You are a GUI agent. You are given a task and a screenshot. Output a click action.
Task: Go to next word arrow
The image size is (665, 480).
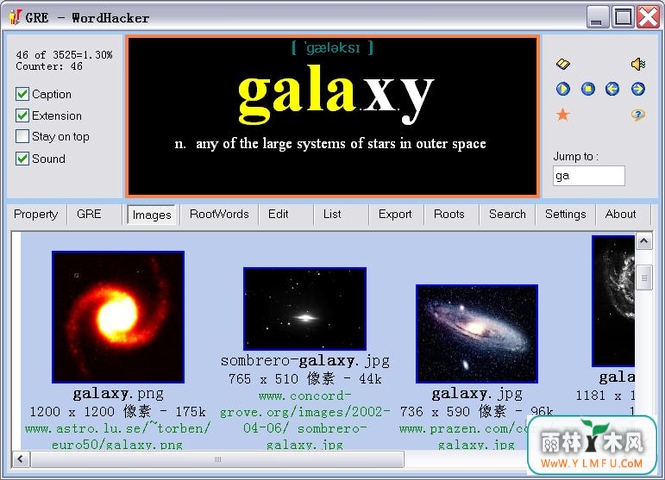tap(638, 89)
